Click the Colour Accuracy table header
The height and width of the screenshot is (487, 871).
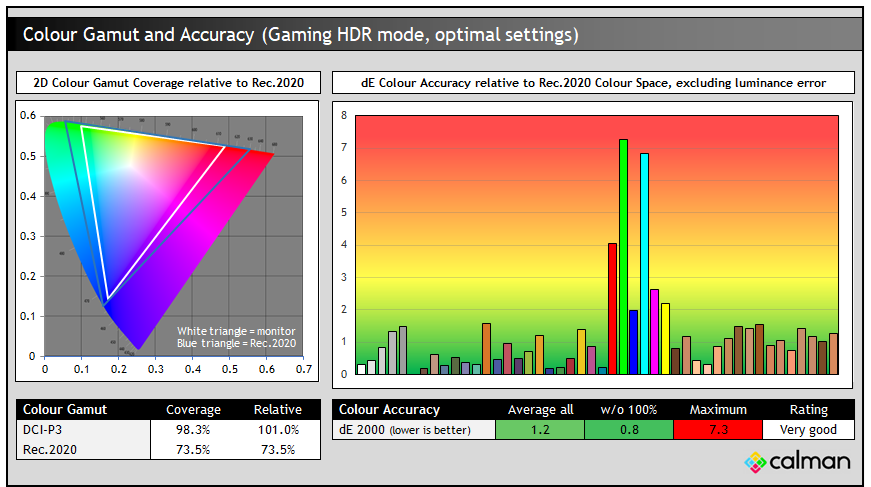pyautogui.click(x=390, y=409)
